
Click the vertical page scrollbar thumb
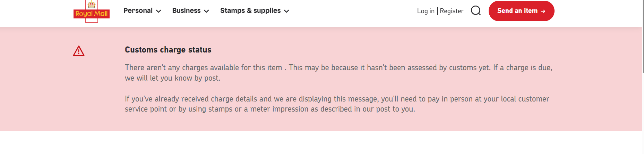[x=643, y=35]
